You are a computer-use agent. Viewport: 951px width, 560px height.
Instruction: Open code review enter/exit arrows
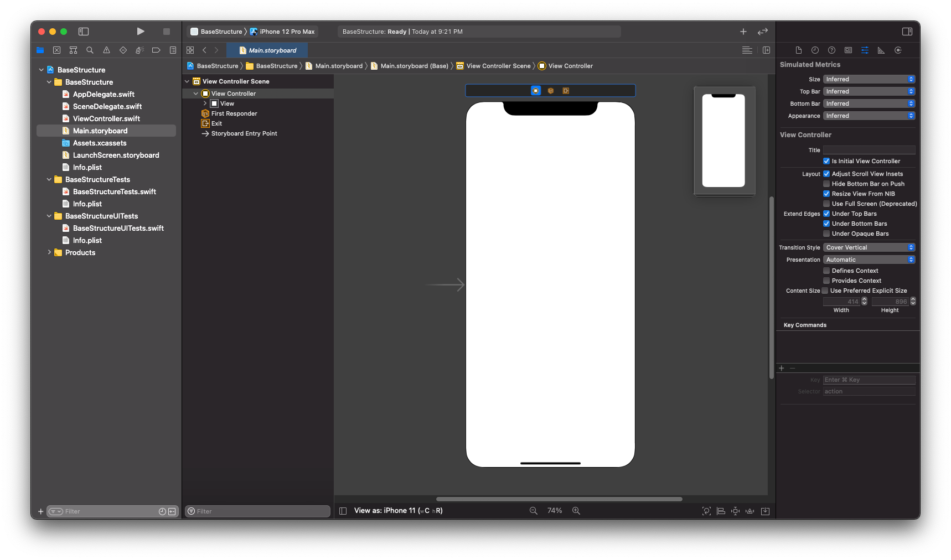click(763, 32)
